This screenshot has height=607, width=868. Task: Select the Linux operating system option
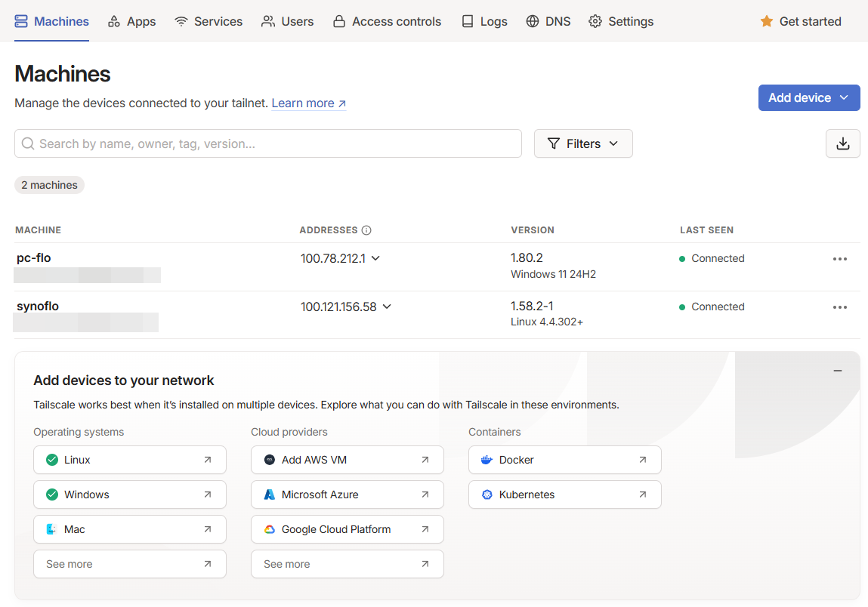click(129, 460)
